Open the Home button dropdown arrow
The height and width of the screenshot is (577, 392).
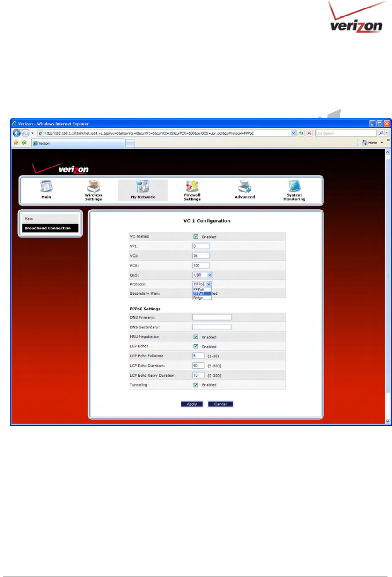(x=382, y=143)
